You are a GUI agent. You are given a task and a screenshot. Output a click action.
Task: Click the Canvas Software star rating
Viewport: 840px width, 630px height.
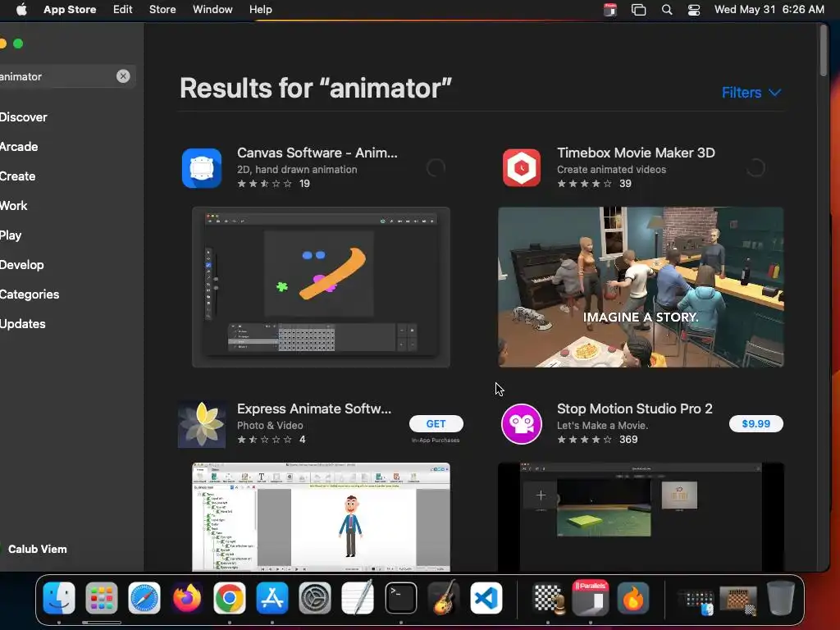[265, 184]
